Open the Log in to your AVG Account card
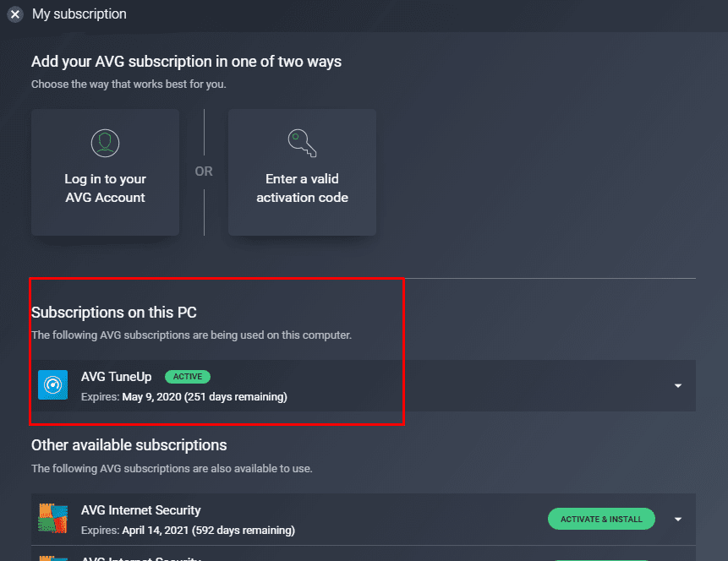 pos(106,172)
